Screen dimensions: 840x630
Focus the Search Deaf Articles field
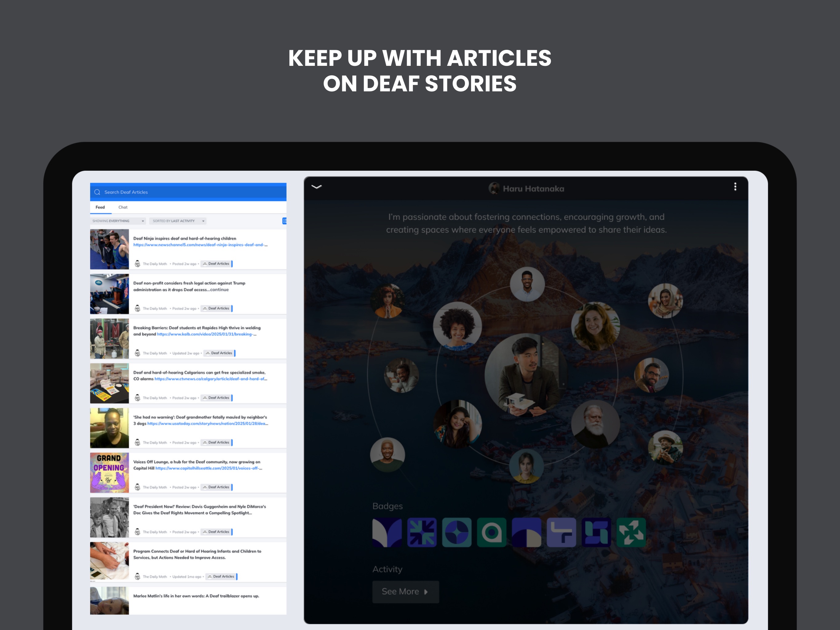click(x=188, y=192)
